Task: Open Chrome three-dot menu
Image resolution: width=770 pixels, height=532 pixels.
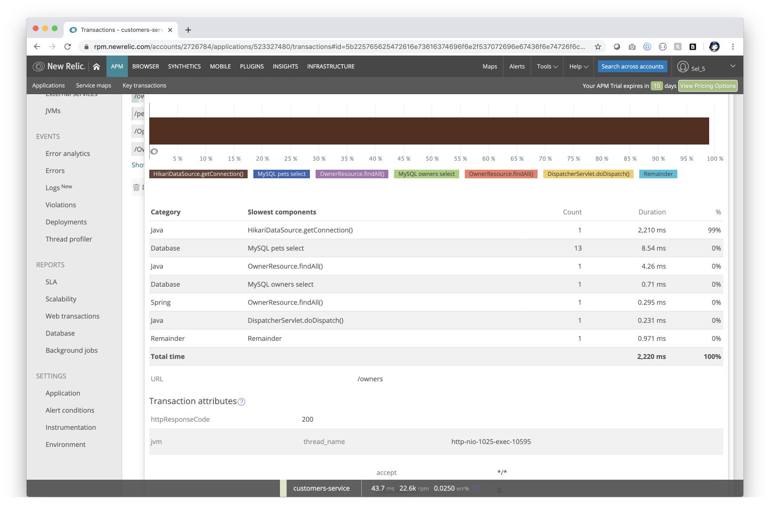Action: click(x=733, y=47)
